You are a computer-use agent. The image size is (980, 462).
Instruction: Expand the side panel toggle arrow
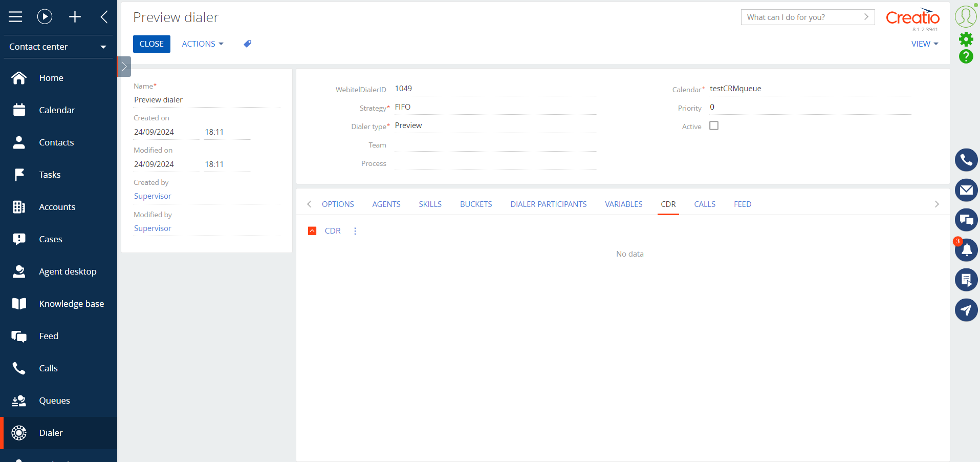coord(124,67)
